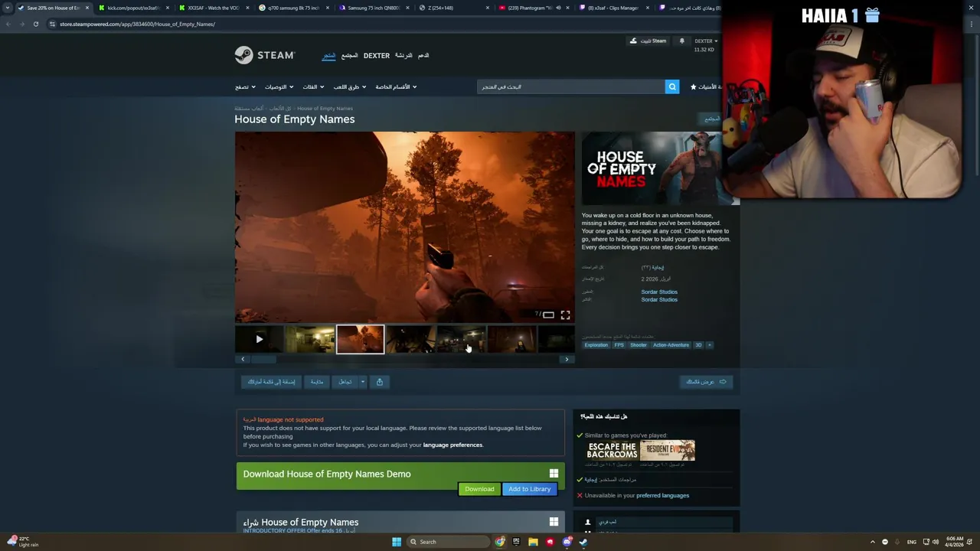Expand the Ways to Play dropdown

point(350,86)
